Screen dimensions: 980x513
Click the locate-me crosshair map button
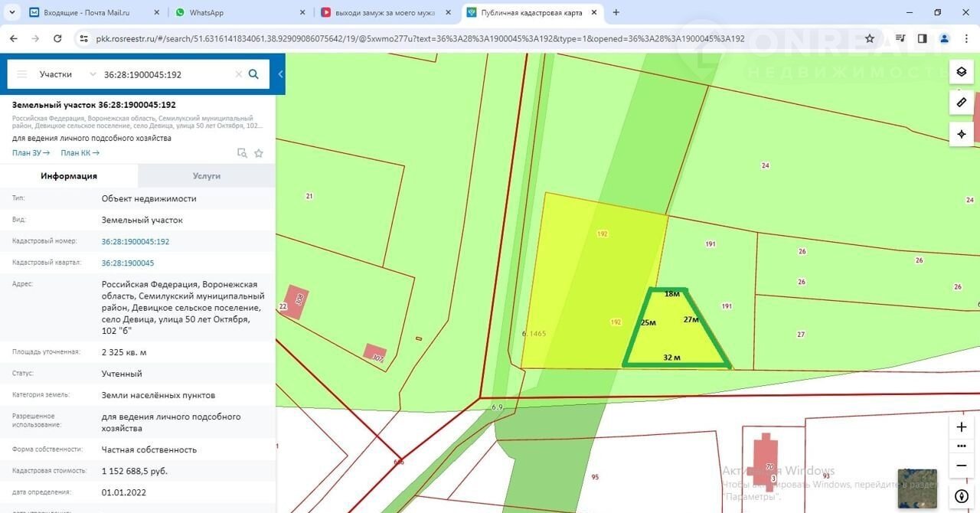(x=962, y=134)
